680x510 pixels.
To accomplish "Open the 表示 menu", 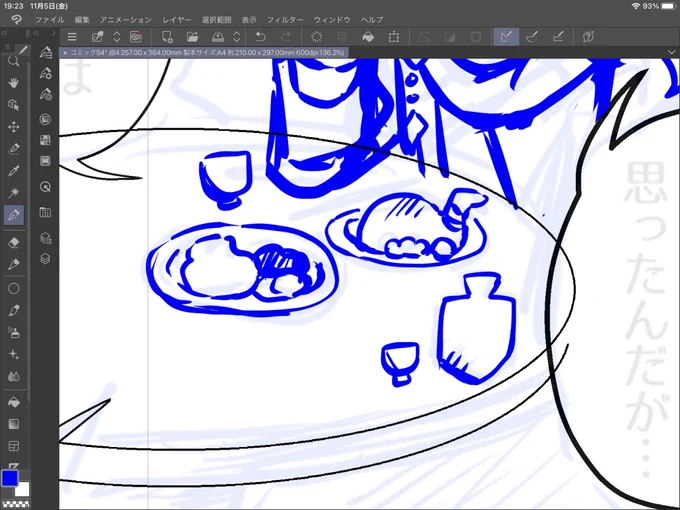I will point(249,20).
